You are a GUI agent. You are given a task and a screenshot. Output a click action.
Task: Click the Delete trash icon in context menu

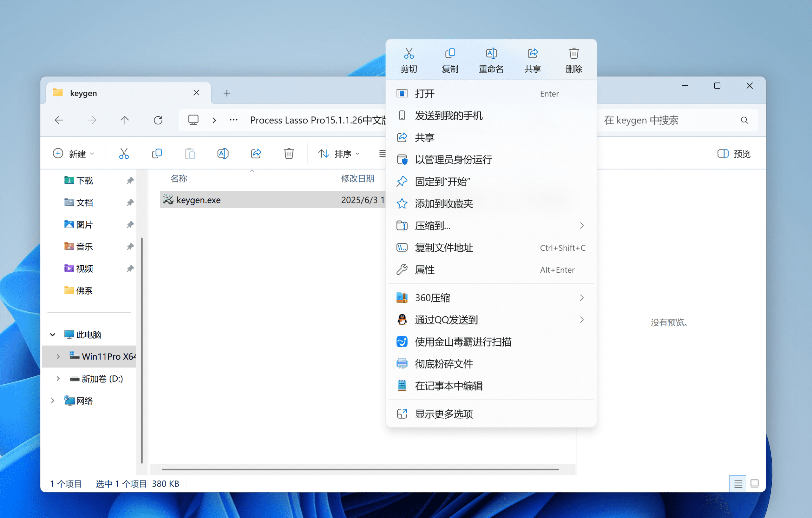pos(573,54)
